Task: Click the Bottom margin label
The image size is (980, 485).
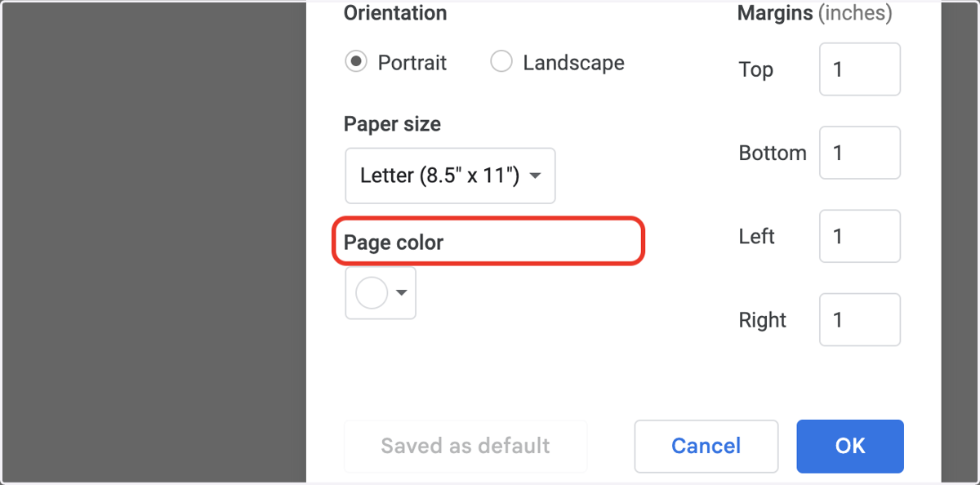Action: tap(773, 153)
